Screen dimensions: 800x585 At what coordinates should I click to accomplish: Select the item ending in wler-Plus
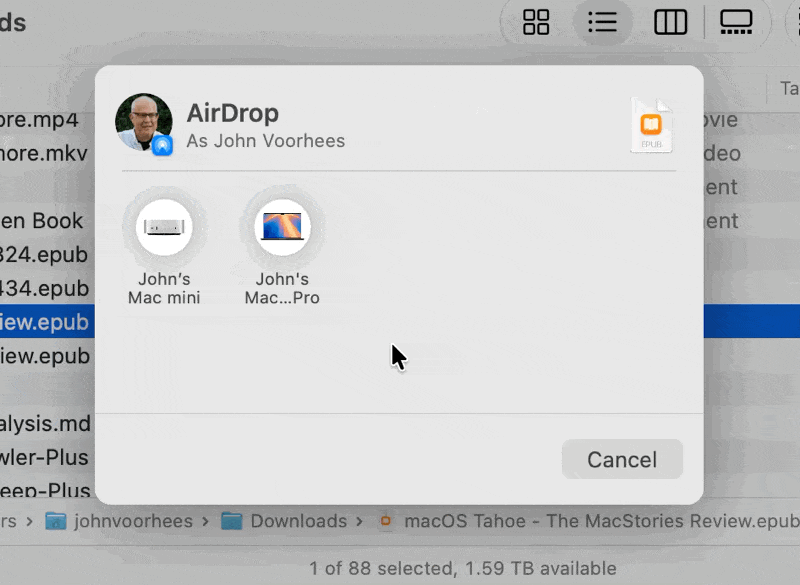click(x=44, y=457)
